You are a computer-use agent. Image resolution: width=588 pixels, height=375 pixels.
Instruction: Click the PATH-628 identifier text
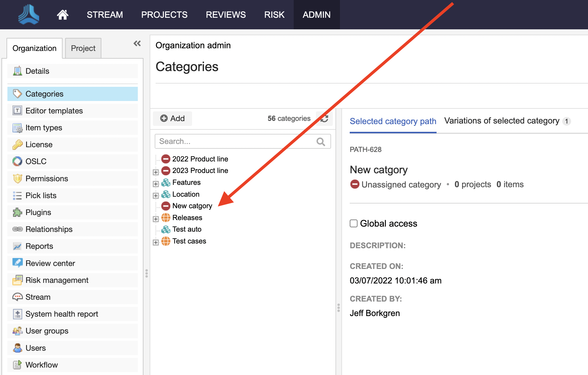[x=365, y=150]
